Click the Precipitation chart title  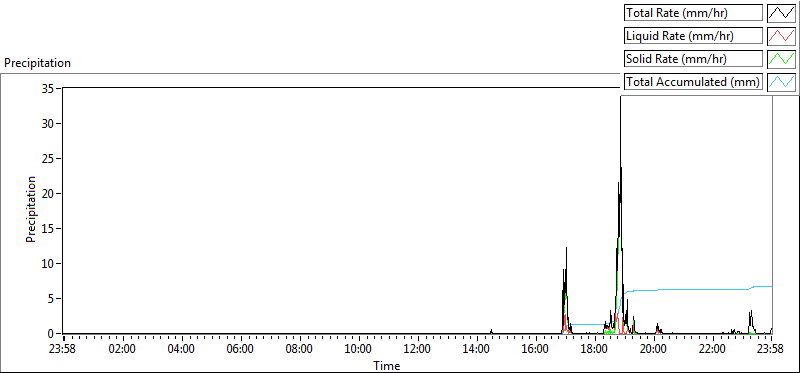click(x=37, y=63)
